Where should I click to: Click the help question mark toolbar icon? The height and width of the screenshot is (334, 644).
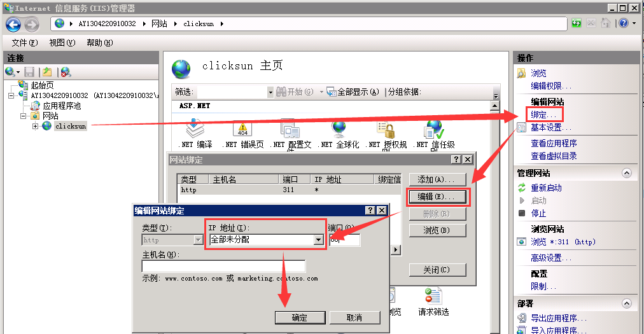[x=624, y=24]
